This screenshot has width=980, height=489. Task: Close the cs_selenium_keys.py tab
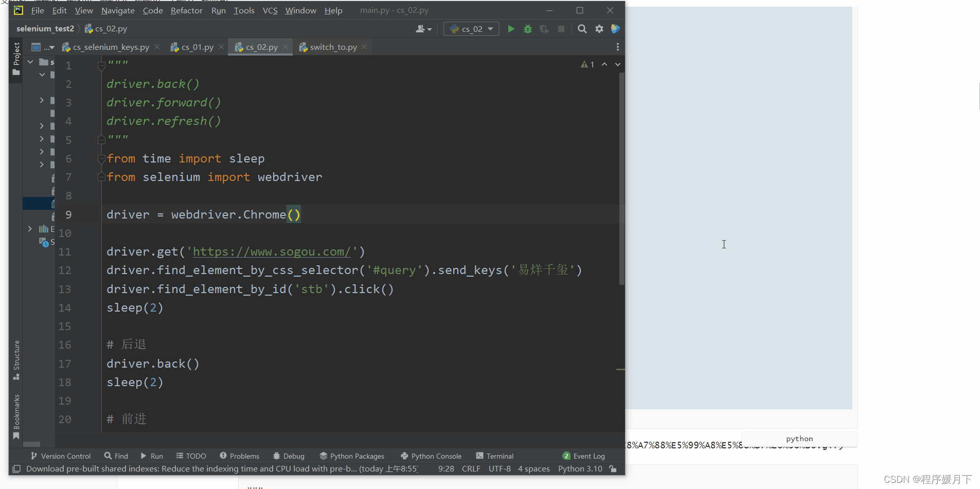click(x=157, y=47)
